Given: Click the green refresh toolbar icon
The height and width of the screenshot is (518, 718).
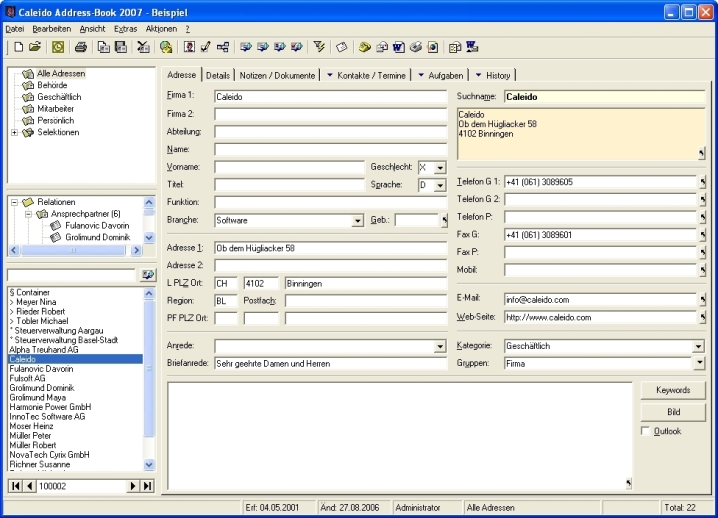Looking at the screenshot, I should pos(58,47).
